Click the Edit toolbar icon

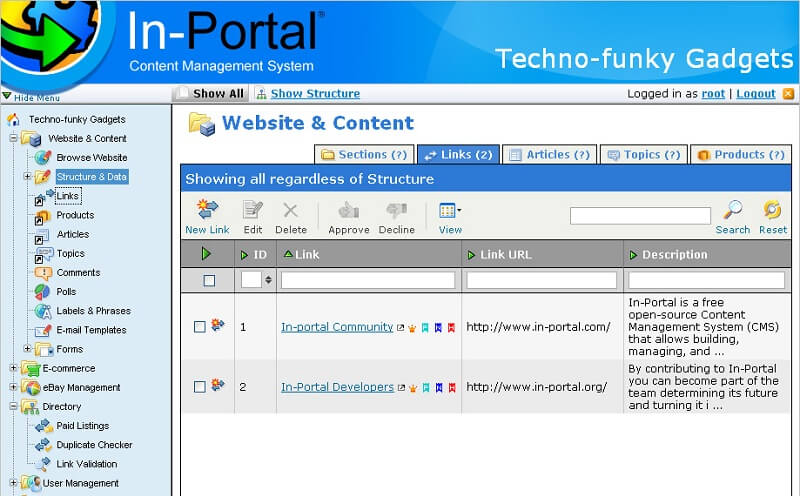click(x=253, y=210)
